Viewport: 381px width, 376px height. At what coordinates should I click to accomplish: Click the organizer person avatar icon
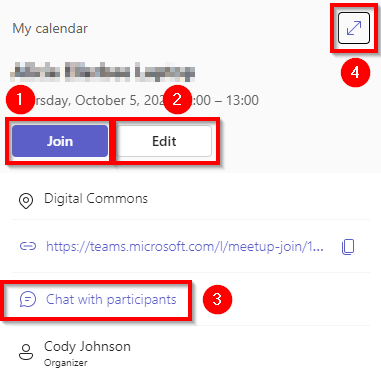(26, 352)
